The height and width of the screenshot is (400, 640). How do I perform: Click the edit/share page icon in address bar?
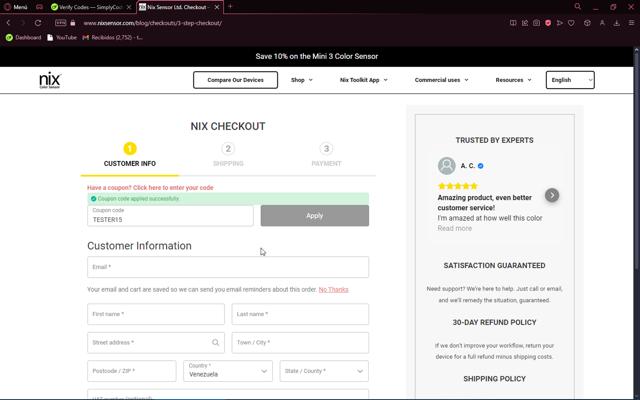[525, 23]
